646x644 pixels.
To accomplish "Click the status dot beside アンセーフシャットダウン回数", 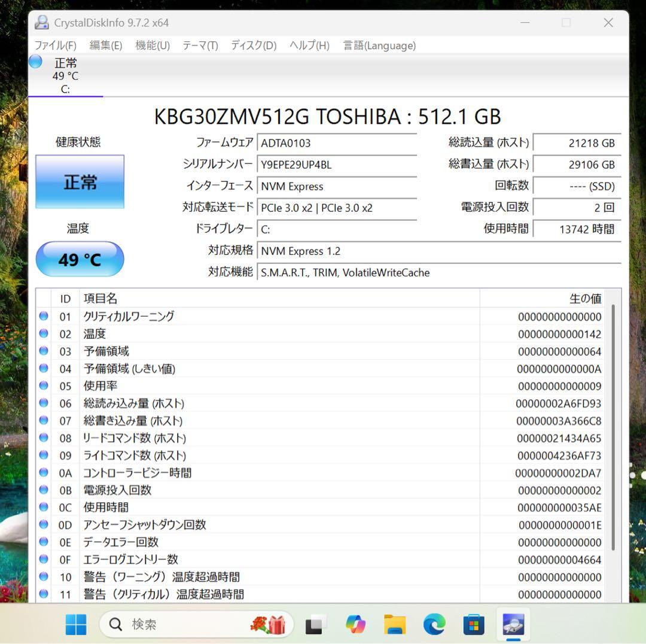I will pyautogui.click(x=44, y=524).
